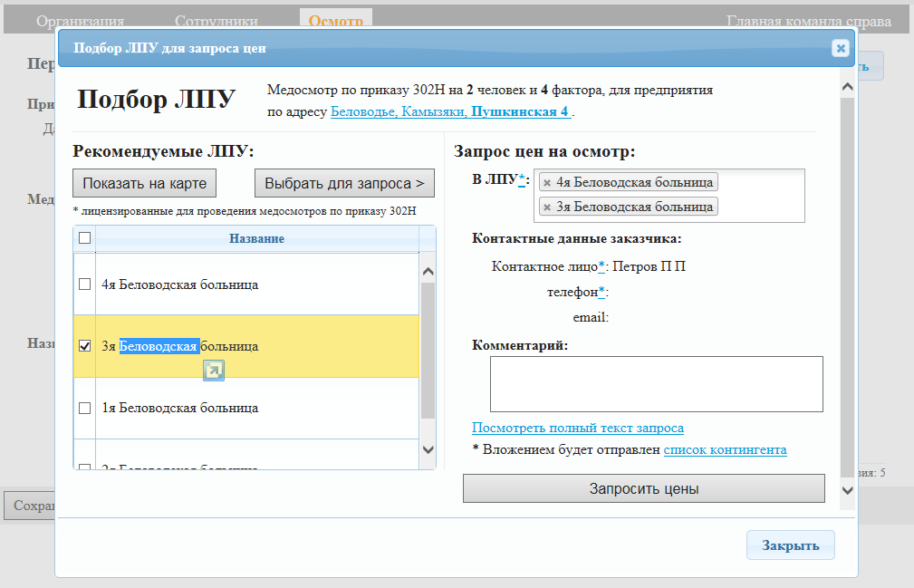The image size is (914, 588).
Task: Click into the Комментарий text area
Action: pos(656,384)
